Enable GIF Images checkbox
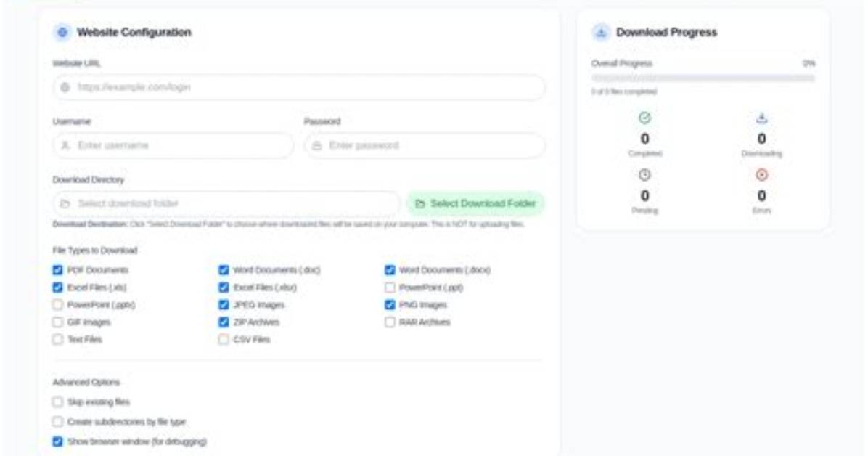Screen dimensions: 868x456 pos(57,322)
